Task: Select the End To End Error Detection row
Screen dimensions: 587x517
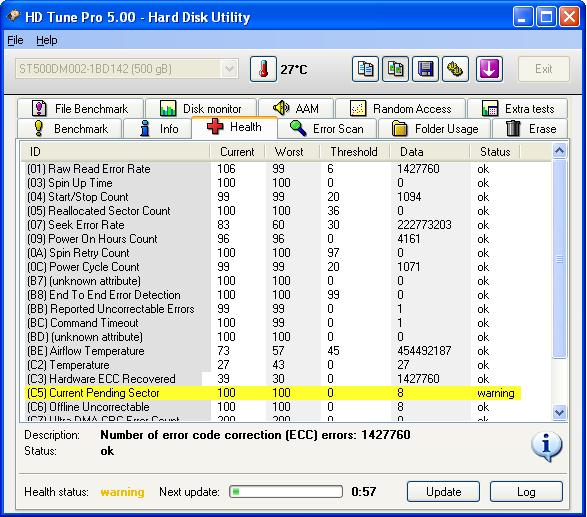Action: [273, 295]
